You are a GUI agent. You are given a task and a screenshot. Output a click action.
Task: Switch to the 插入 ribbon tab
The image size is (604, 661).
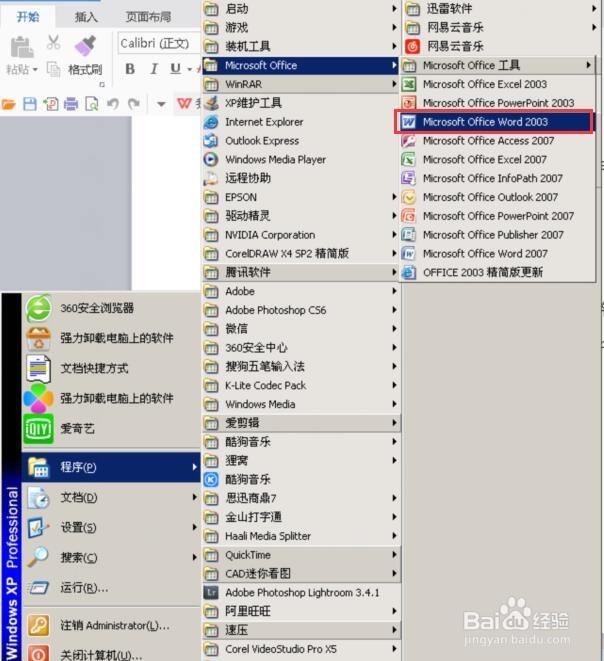[x=86, y=17]
